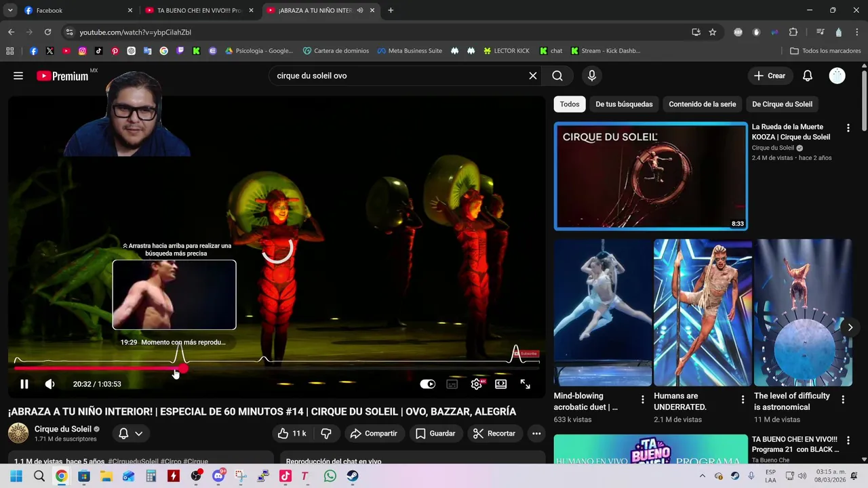Reload the page
The height and width of the screenshot is (488, 868).
(x=47, y=32)
